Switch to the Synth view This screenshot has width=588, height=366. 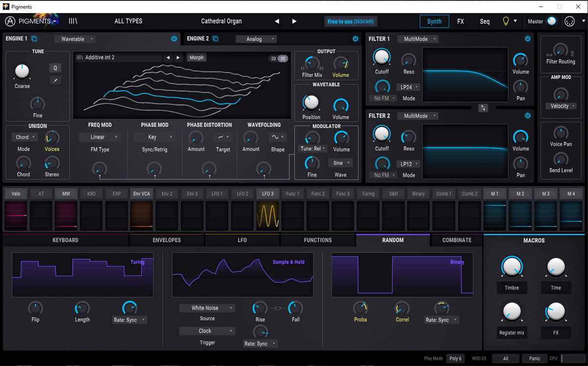434,21
